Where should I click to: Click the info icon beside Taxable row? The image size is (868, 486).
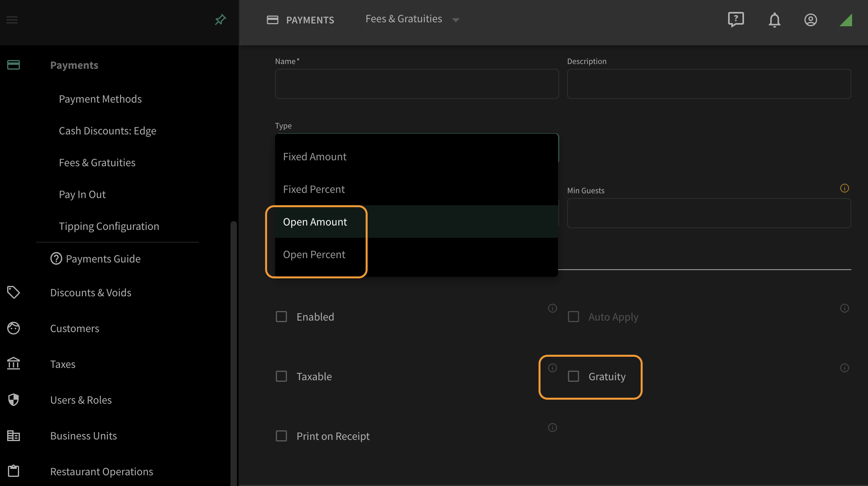552,368
